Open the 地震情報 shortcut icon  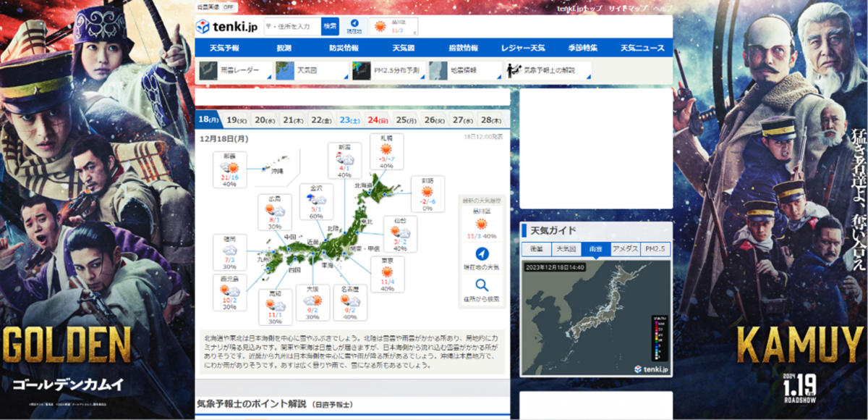point(438,70)
